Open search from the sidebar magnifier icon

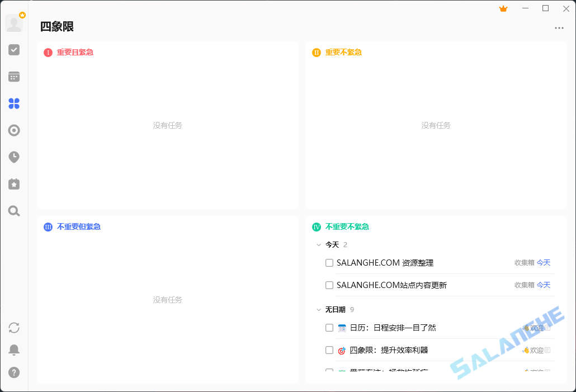click(13, 211)
